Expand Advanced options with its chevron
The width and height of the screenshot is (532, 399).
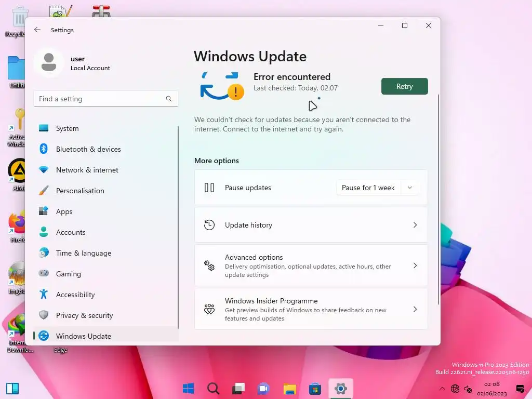(415, 265)
